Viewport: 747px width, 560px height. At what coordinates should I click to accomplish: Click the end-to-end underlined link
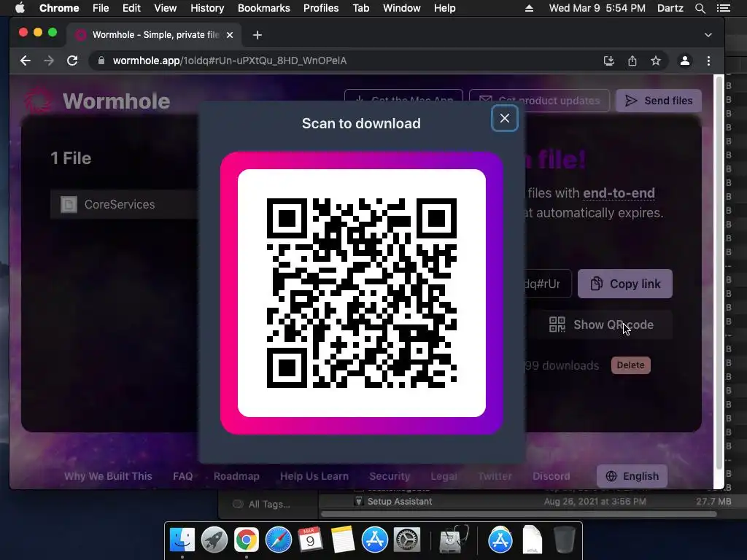click(x=619, y=192)
